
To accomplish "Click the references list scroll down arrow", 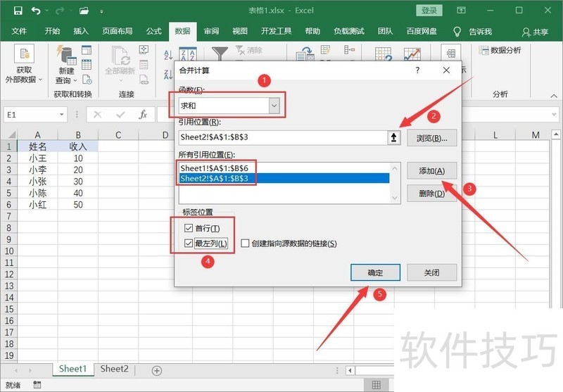I will (395, 198).
